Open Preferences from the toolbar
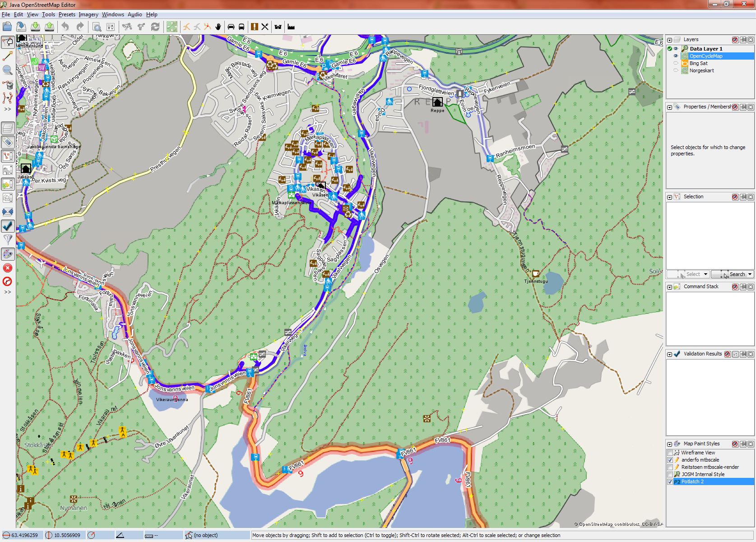The height and width of the screenshot is (542, 756). [111, 27]
